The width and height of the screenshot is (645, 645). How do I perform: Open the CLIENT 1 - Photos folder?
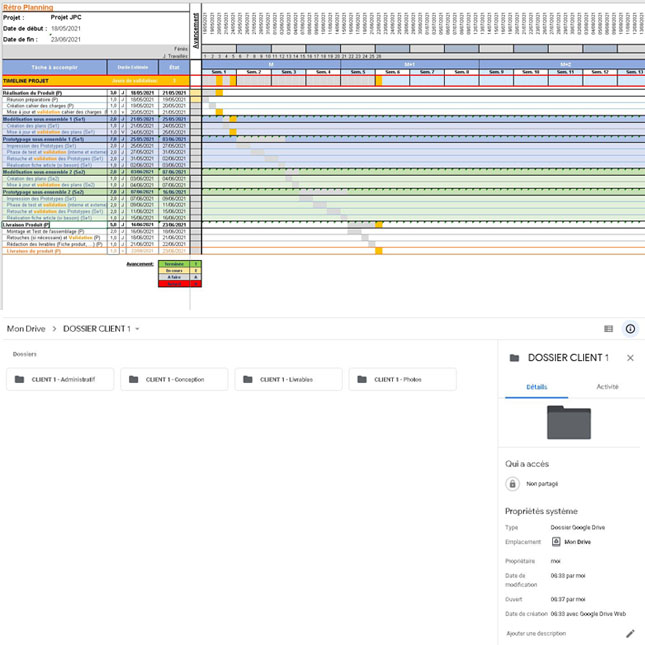(x=403, y=380)
